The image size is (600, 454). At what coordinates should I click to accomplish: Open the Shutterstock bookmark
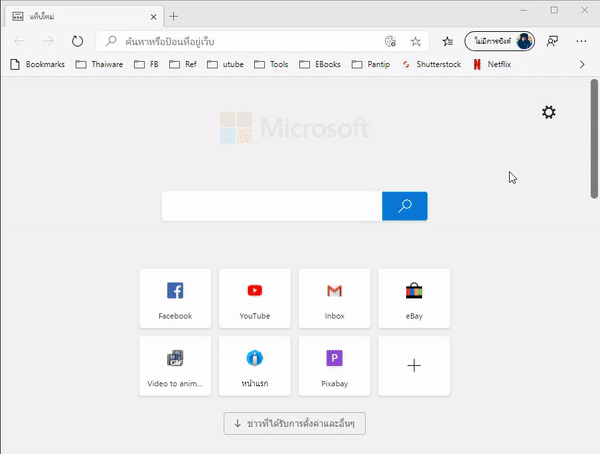click(x=431, y=64)
